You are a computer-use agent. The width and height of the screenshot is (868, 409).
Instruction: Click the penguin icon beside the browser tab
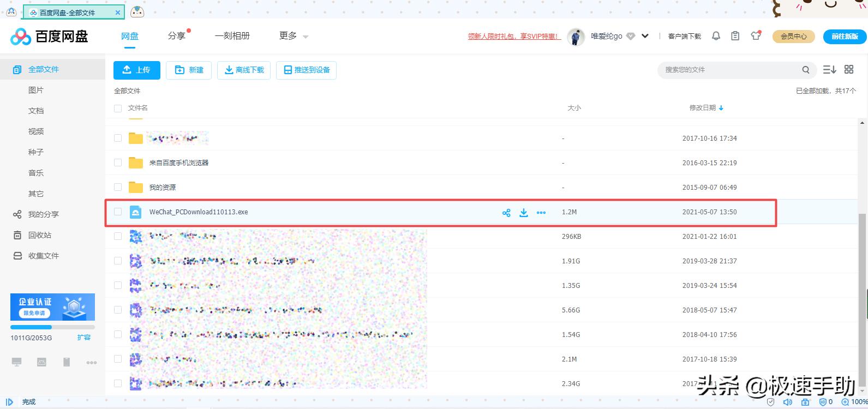137,11
